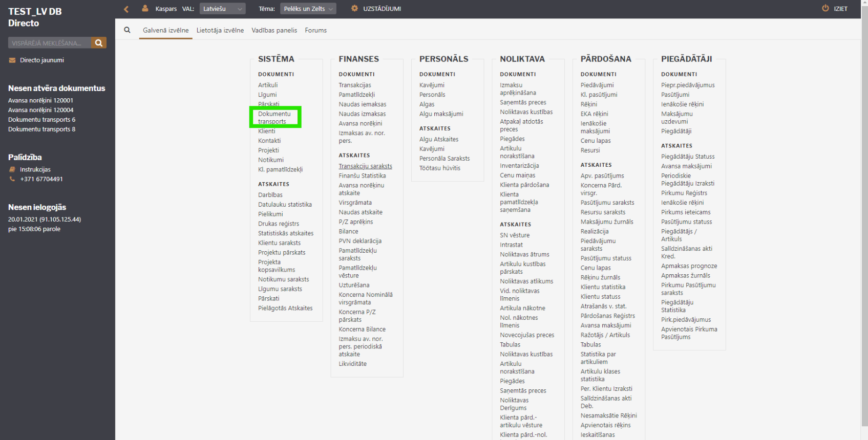
Task: Open Directo jaunumi link
Action: (42, 60)
